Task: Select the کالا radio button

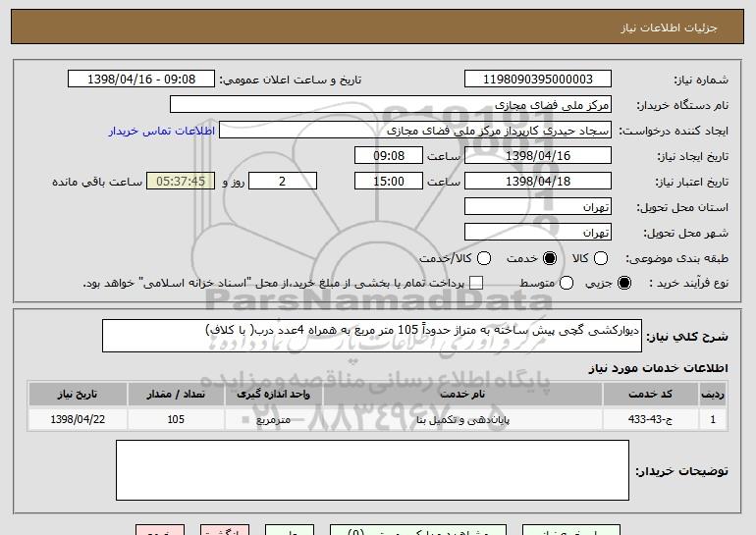Action: click(x=600, y=258)
